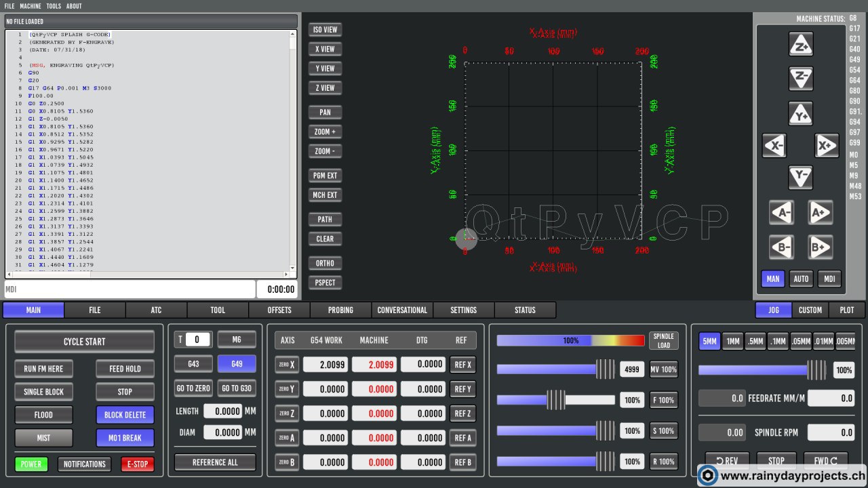The height and width of the screenshot is (488, 868).
Task: Adjust the jog speed slider
Action: 763,370
